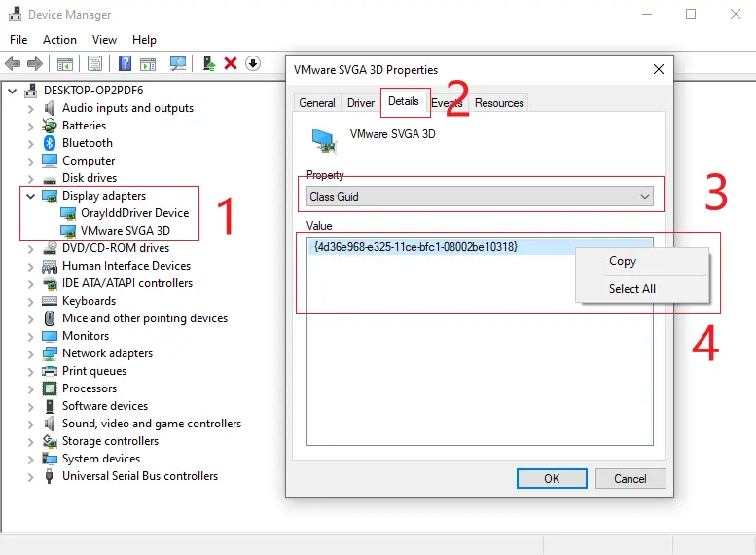The width and height of the screenshot is (756, 555).
Task: Click the Batteries category icon
Action: click(x=50, y=126)
